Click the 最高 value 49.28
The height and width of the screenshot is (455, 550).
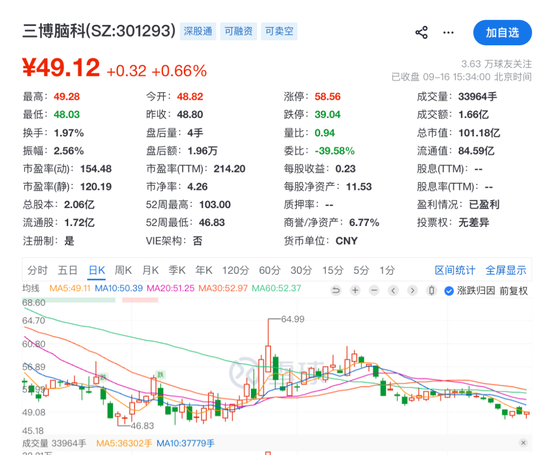pos(67,96)
